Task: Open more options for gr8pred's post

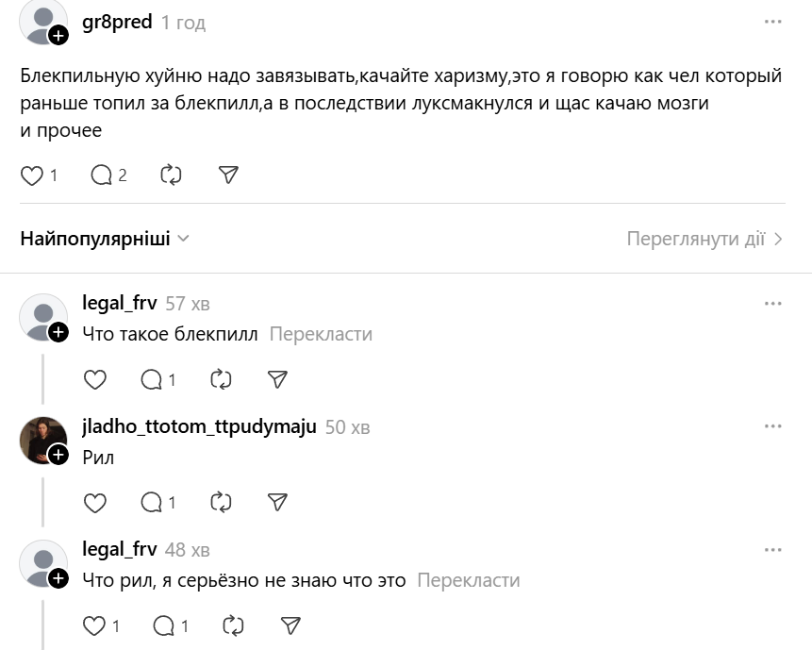Action: click(772, 21)
